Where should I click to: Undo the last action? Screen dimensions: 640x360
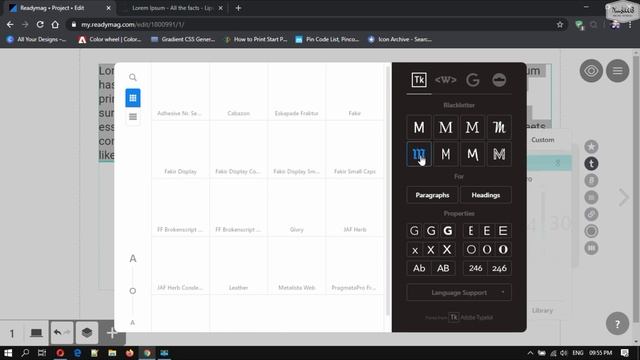pos(58,333)
